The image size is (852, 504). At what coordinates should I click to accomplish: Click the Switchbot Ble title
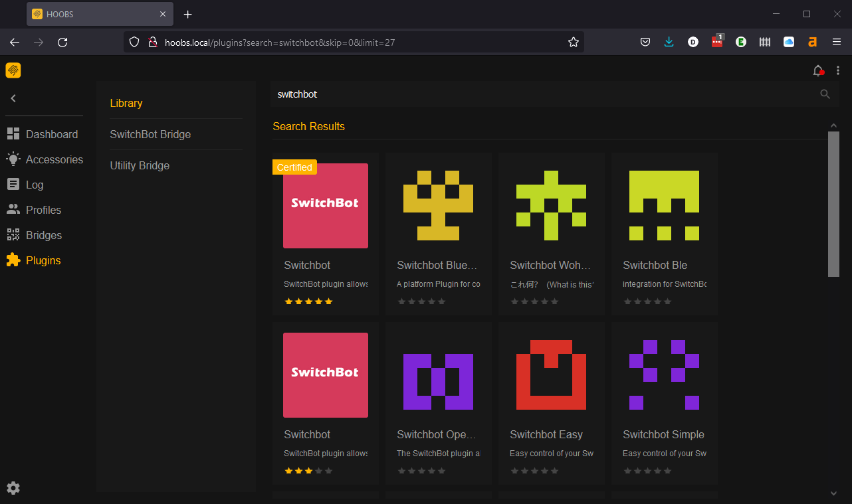point(655,265)
